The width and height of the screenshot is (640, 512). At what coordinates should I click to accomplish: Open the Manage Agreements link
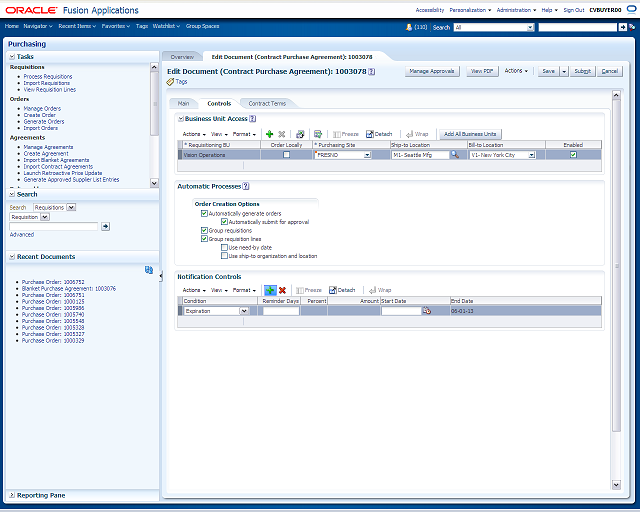[x=48, y=147]
